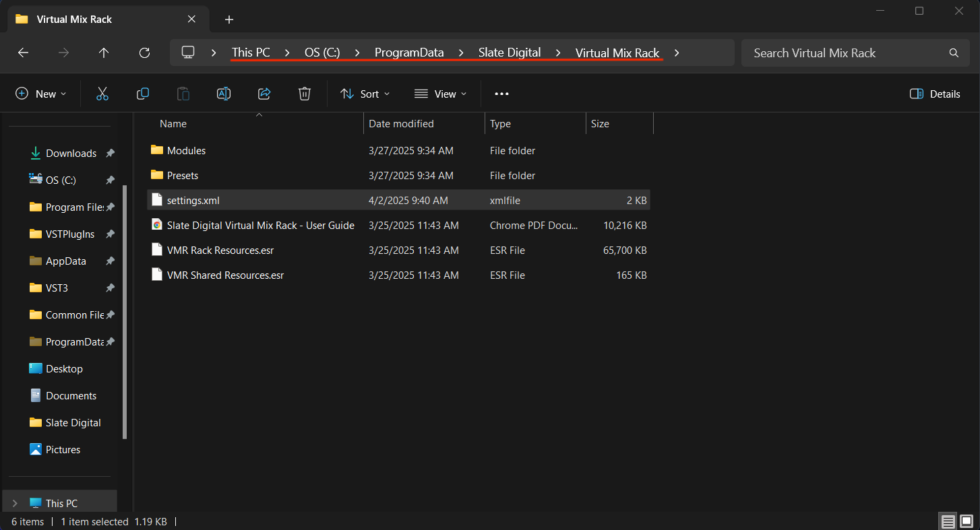The width and height of the screenshot is (980, 530).
Task: Open the View dropdown menu
Action: coord(441,94)
